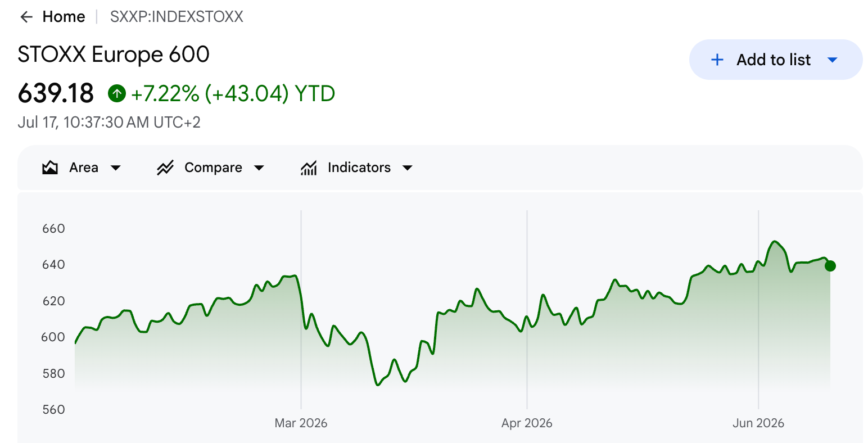Click the current price dot on chart
This screenshot has width=868, height=443.
[830, 266]
